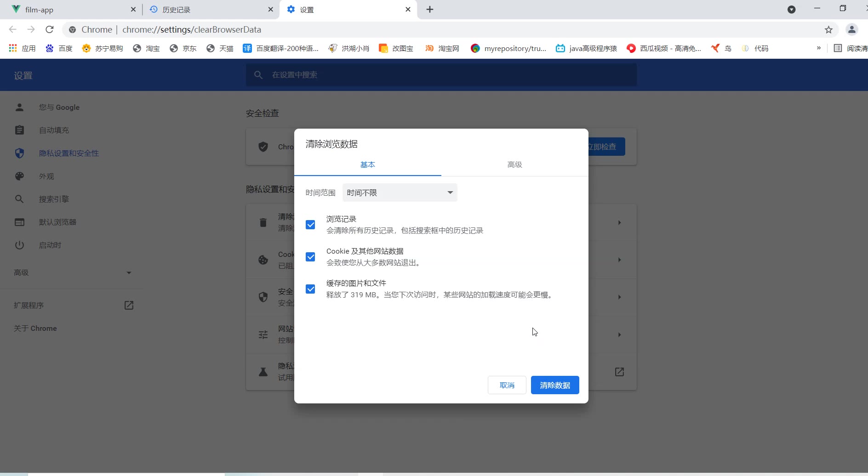Open the 改图宝 bookmark
868x476 pixels.
[396, 48]
